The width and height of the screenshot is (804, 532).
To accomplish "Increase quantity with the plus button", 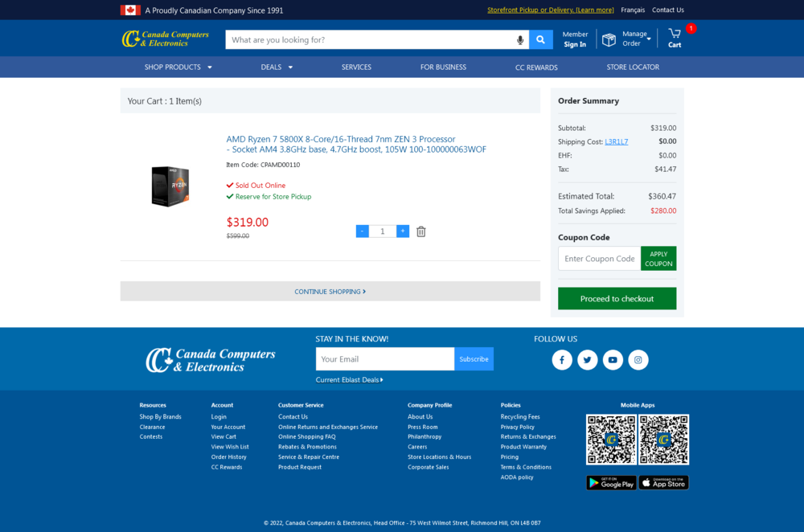I will click(x=403, y=231).
